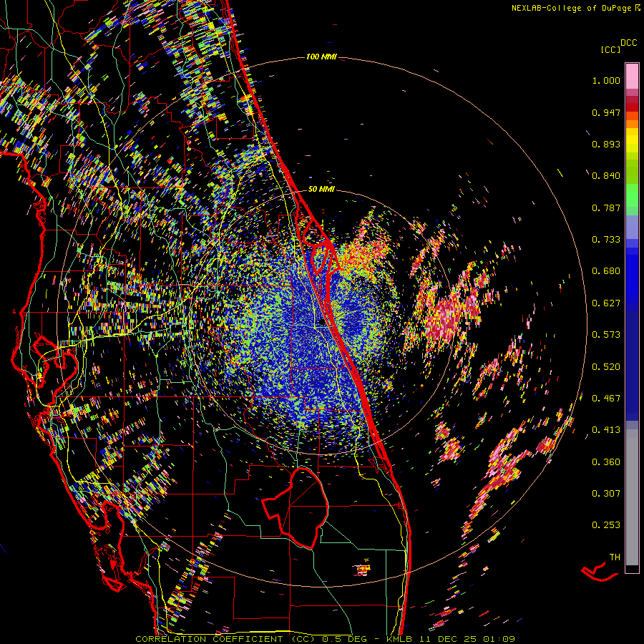Screen dimensions: 644x644
Task: Click the 0.5 DEG elevation text
Action: pos(345,639)
